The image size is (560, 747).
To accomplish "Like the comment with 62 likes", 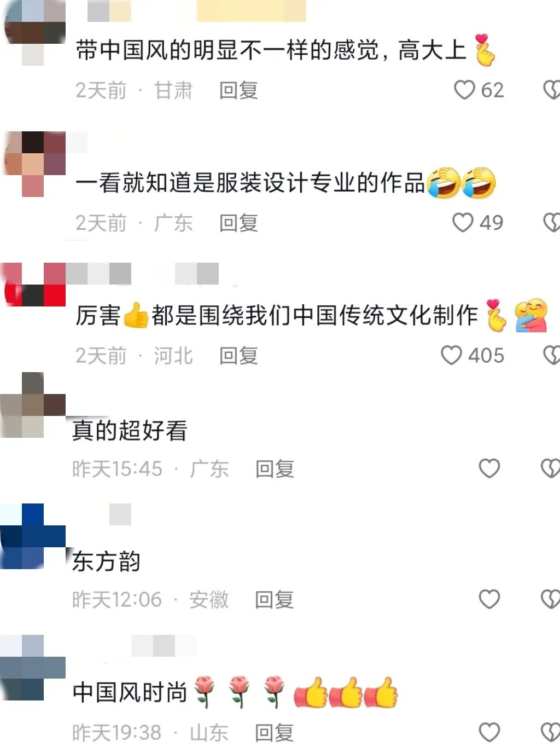I will (464, 90).
